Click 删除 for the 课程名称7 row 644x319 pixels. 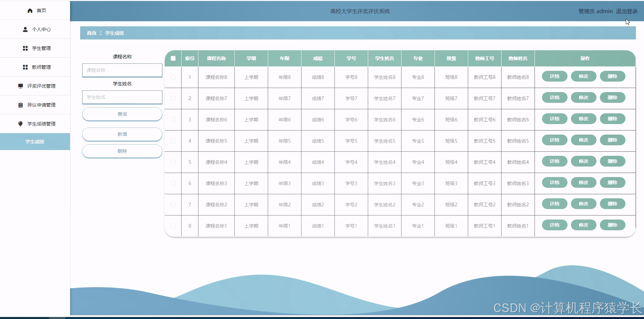(x=612, y=97)
